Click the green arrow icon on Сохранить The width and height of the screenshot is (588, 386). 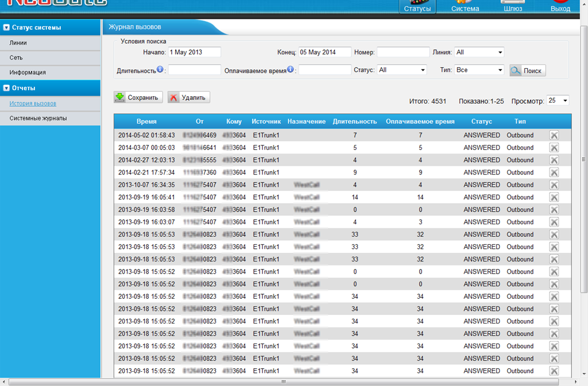[x=119, y=98]
